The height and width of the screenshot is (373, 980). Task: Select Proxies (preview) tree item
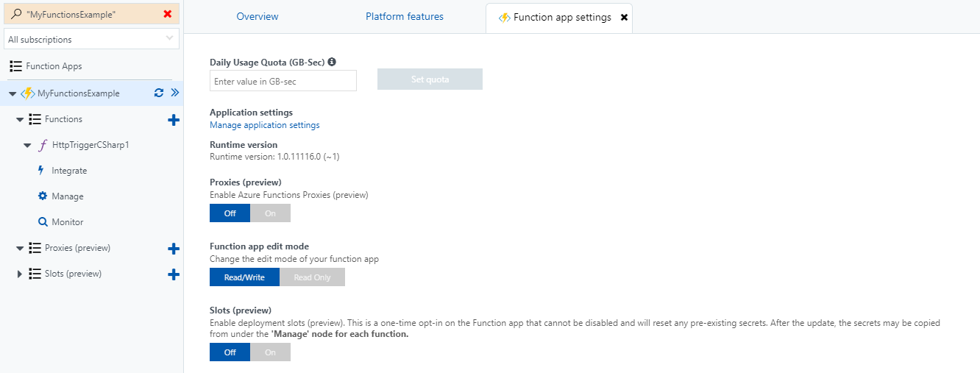(x=77, y=248)
